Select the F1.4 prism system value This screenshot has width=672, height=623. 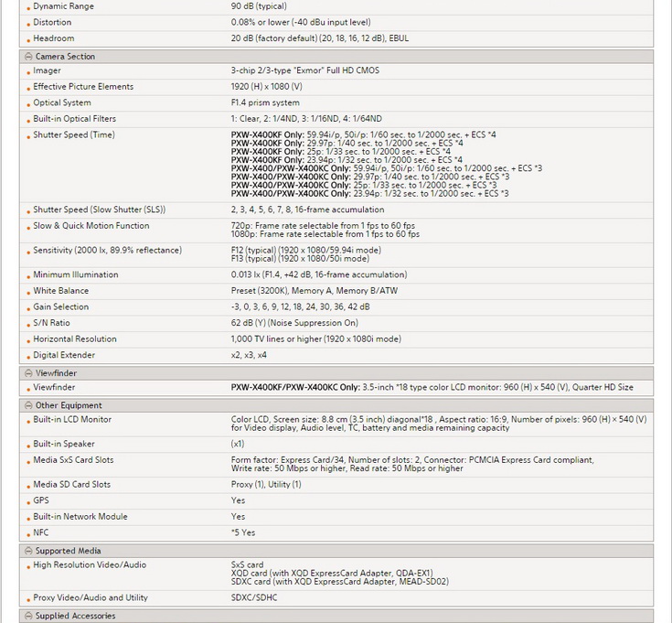tap(265, 102)
